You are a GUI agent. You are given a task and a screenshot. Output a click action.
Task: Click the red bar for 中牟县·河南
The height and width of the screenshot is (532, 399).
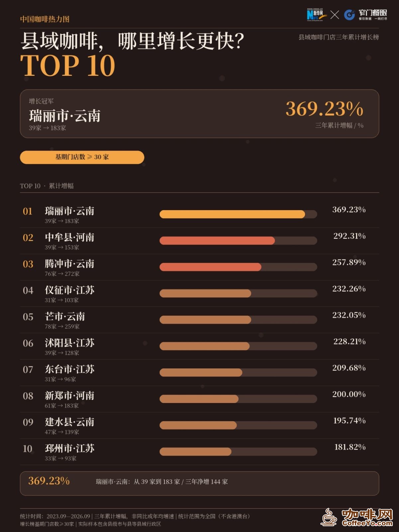click(x=217, y=241)
